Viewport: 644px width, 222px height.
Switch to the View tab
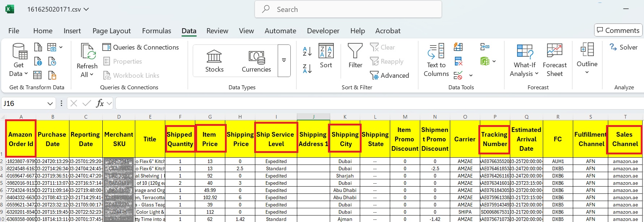point(246,31)
